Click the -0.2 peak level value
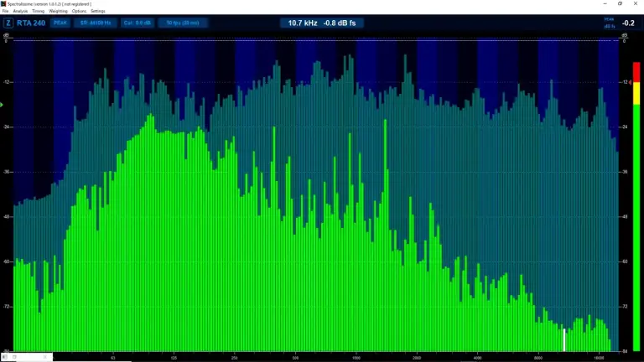Screen dimensions: 644x362 (628, 23)
